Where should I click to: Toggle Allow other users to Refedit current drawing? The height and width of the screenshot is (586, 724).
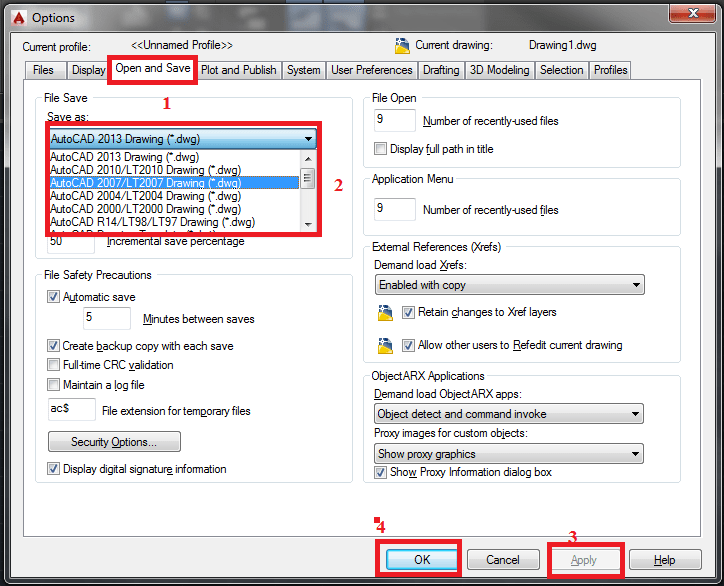tap(408, 345)
